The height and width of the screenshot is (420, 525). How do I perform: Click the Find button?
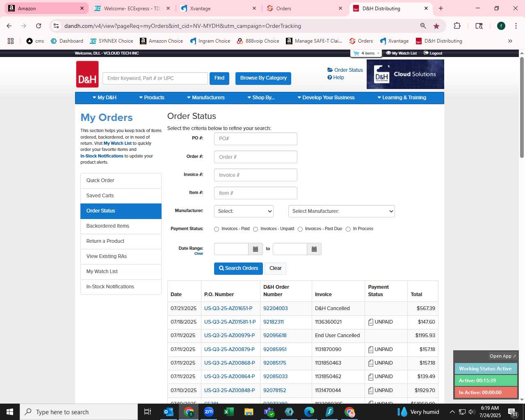click(219, 78)
